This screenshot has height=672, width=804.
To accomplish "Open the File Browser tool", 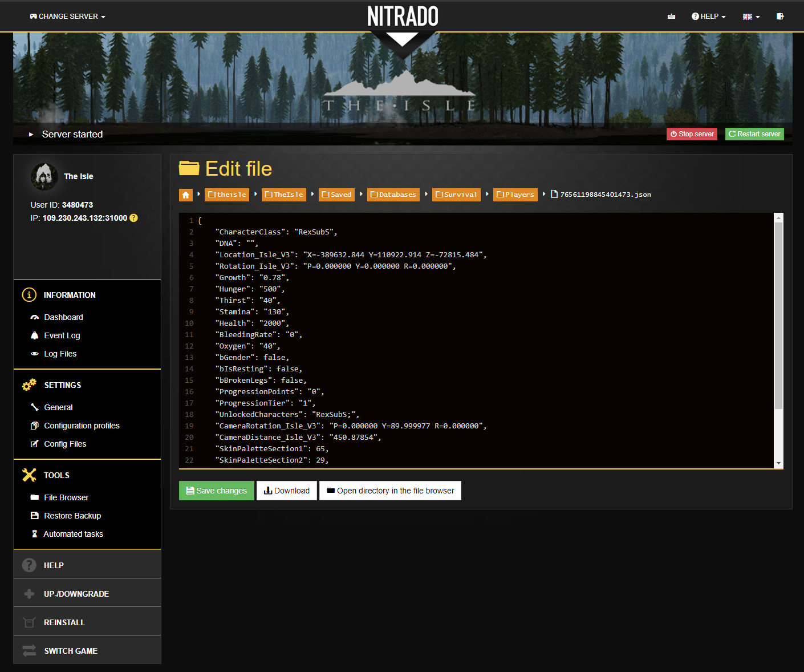I will click(x=66, y=497).
